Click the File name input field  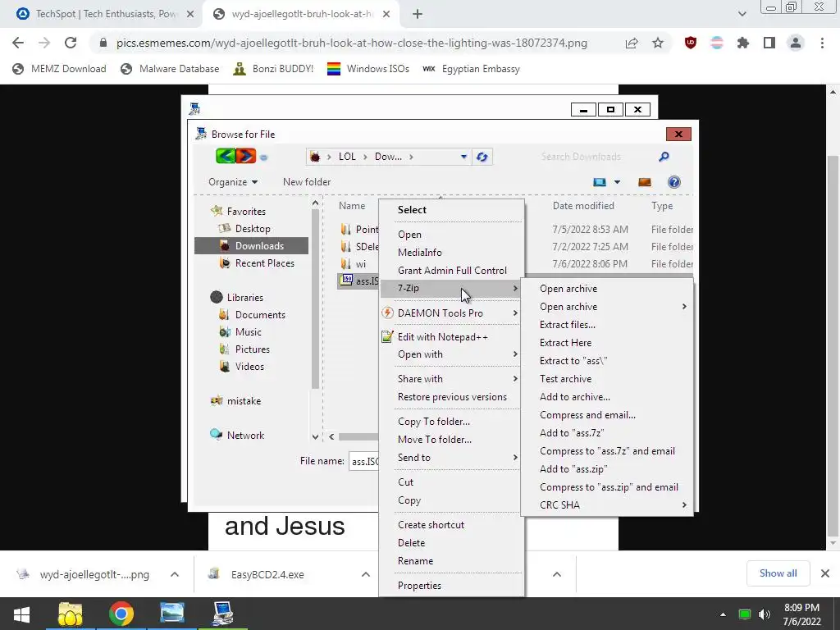[364, 461]
